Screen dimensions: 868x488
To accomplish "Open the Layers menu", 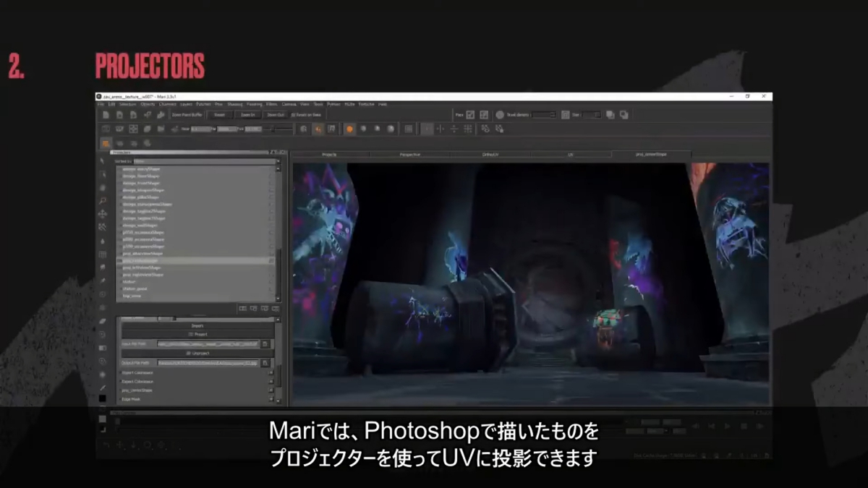I will [x=186, y=104].
